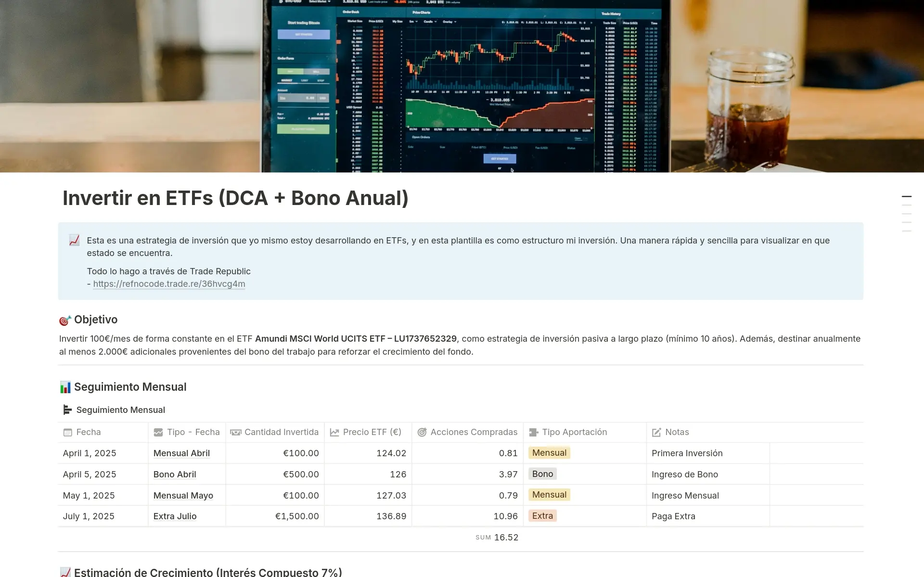The height and width of the screenshot is (577, 924).
Task: Click the Cantidad Invertida column header icon
Action: [x=236, y=432]
